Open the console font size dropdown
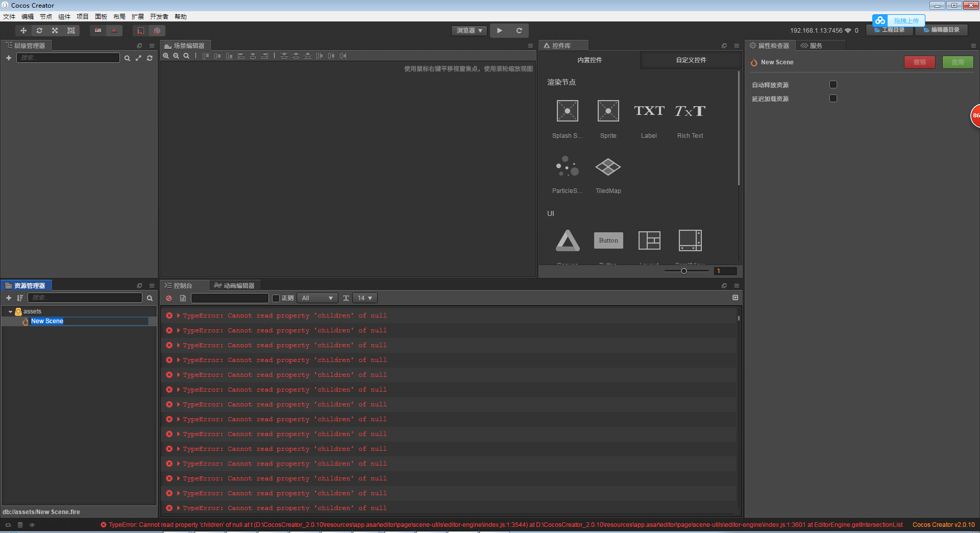Image resolution: width=980 pixels, height=533 pixels. [x=364, y=298]
